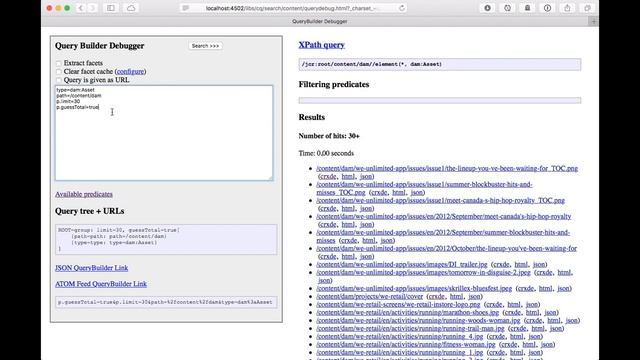Image resolution: width=640 pixels, height=360 pixels.
Task: Open tomorrow-in-disguise-2.jpeg result link
Action: 423,272
